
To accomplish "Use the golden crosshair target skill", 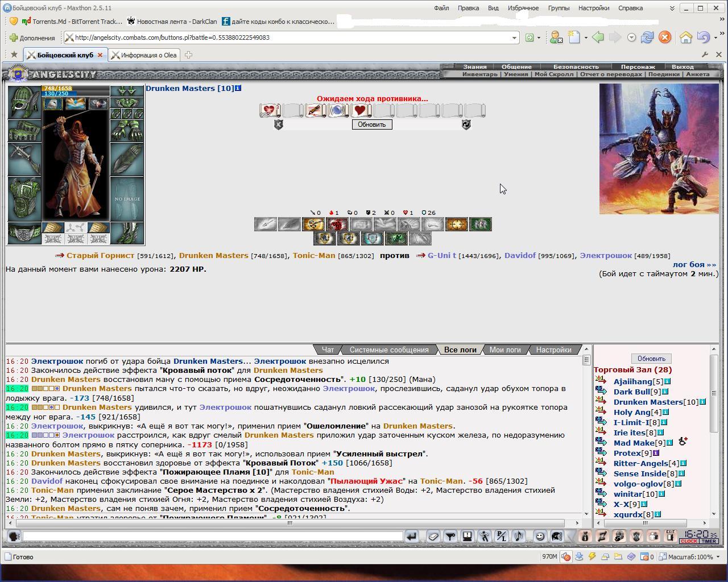I will tap(456, 225).
